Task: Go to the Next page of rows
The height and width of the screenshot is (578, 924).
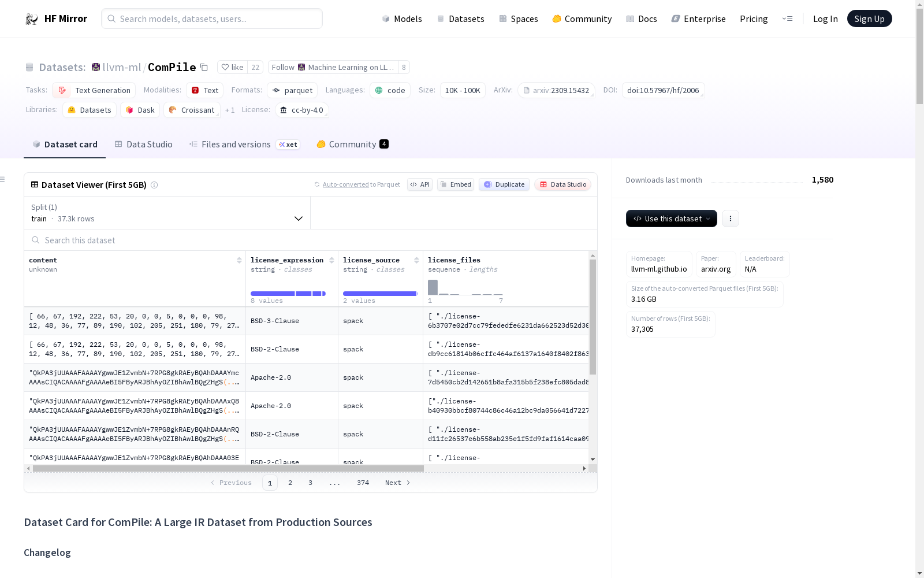Action: pos(397,483)
